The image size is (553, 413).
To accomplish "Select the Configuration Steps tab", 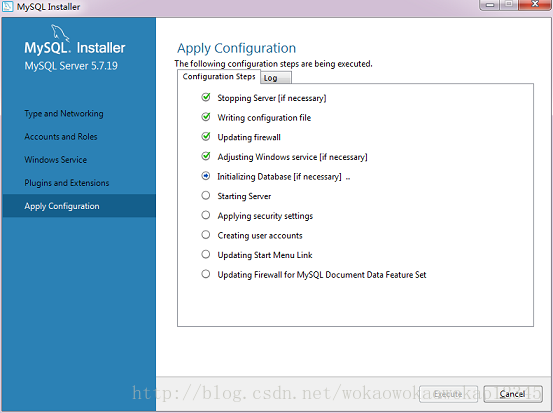I will (x=219, y=77).
